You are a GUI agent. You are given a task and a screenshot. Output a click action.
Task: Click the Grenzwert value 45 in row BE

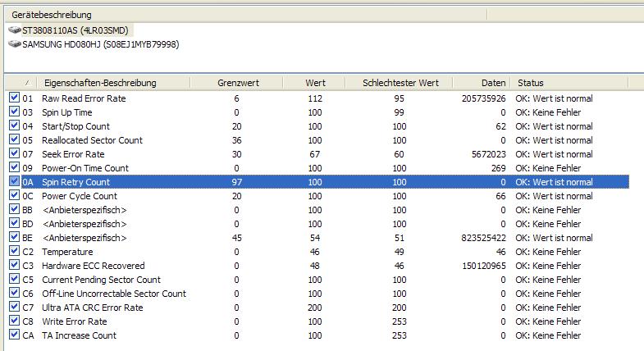click(x=236, y=238)
